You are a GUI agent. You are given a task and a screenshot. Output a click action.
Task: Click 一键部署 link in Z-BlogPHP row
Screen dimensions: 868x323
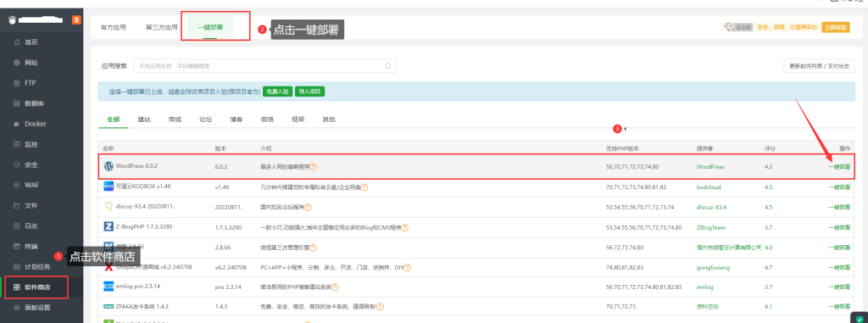[839, 227]
